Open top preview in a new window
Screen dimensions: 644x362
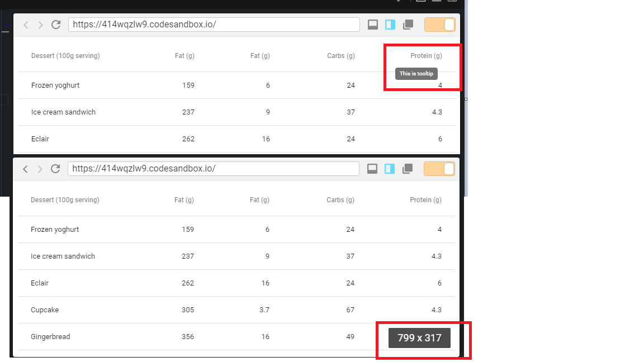(x=408, y=24)
